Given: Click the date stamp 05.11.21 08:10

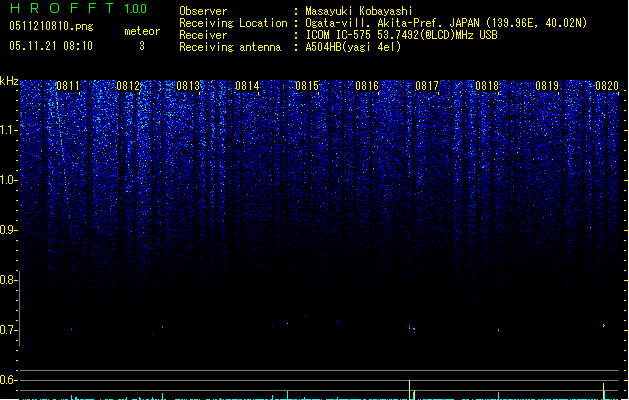Looking at the screenshot, I should 51,46.
